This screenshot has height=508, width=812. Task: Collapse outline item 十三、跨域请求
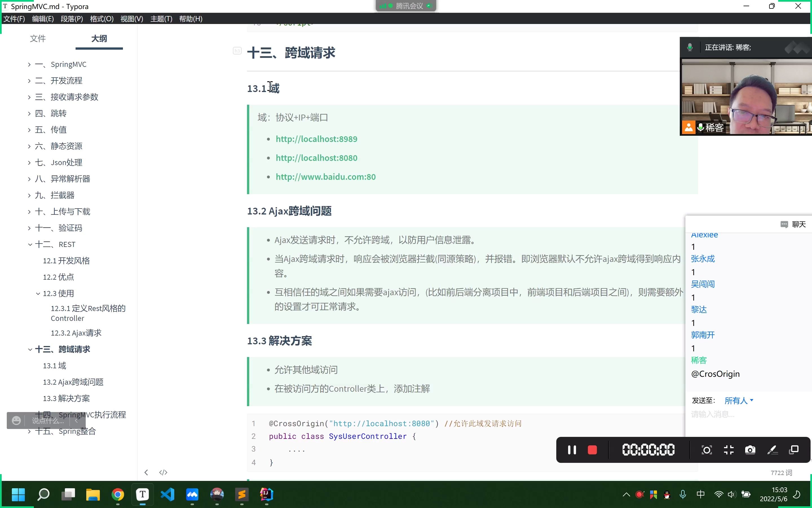[x=30, y=349]
